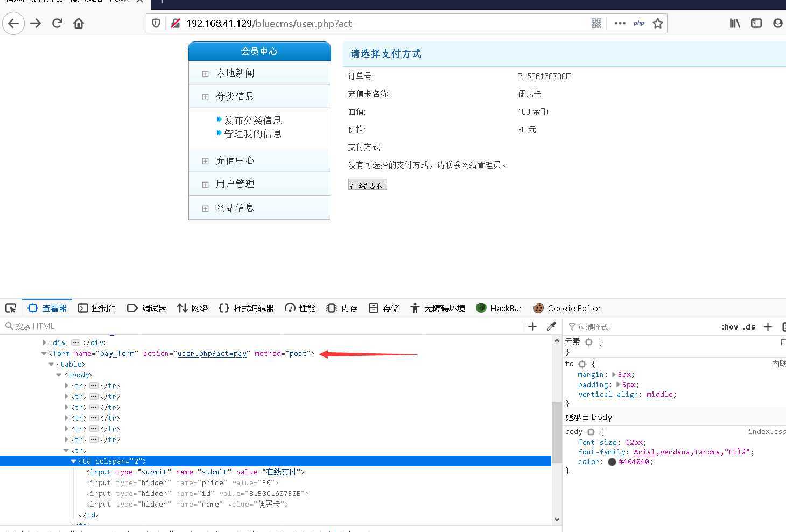Open the account profile icon
The image size is (786, 532).
pos(778,23)
